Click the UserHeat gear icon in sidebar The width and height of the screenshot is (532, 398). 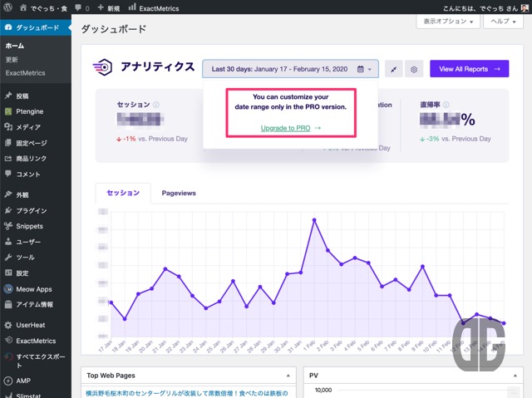point(8,325)
